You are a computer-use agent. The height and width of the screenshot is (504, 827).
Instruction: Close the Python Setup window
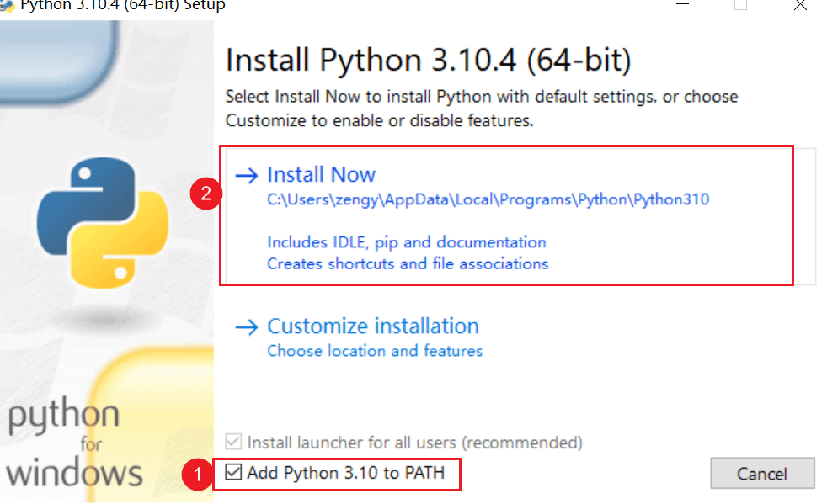(802, 5)
